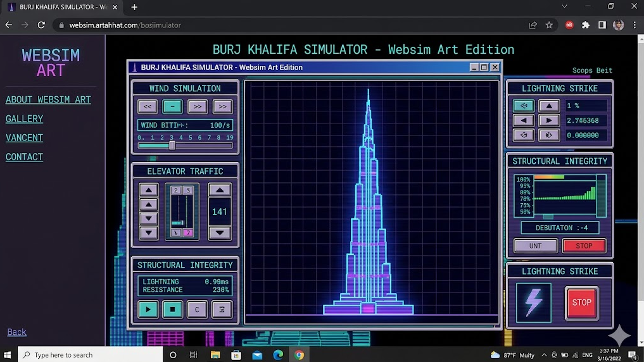Show hidden system tray icons chevron

pyautogui.click(x=544, y=355)
